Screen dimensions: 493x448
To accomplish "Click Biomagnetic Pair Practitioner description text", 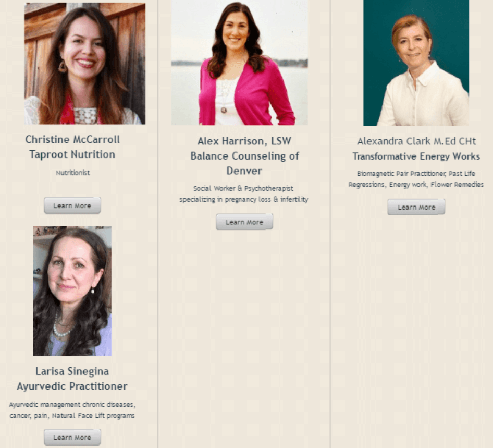I will [416, 179].
